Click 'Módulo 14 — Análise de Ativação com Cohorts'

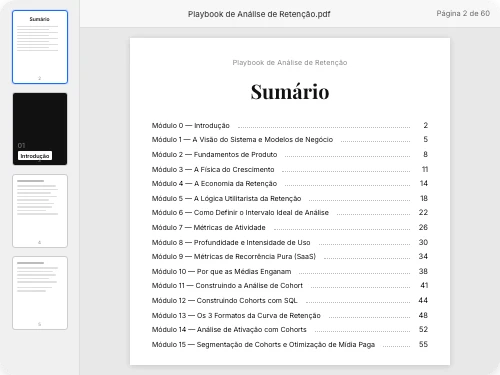click(x=229, y=330)
